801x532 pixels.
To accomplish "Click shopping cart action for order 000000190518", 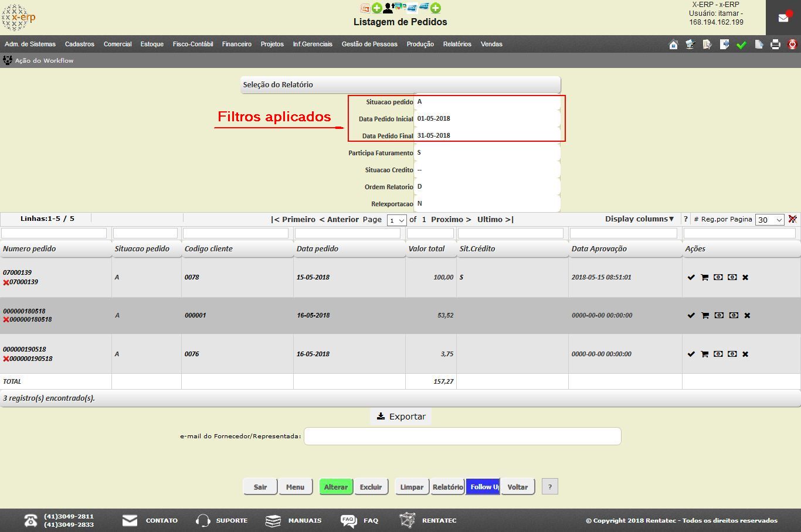I will (704, 354).
